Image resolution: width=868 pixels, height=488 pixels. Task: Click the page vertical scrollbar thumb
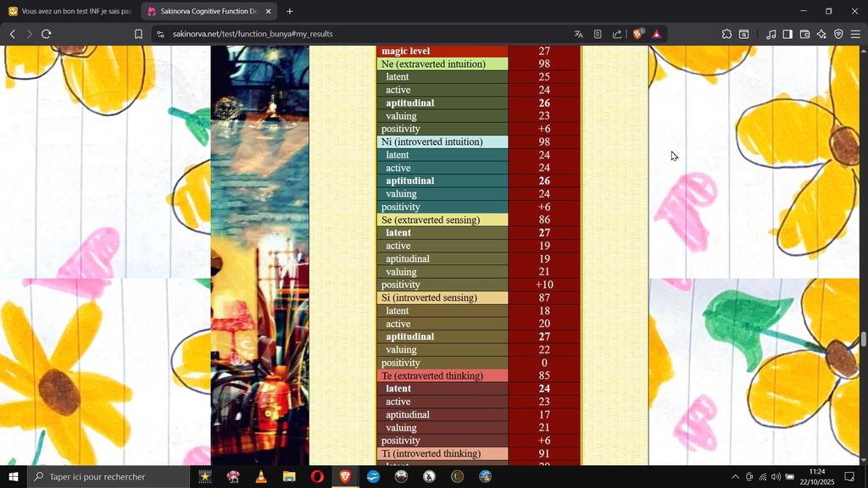click(x=864, y=339)
